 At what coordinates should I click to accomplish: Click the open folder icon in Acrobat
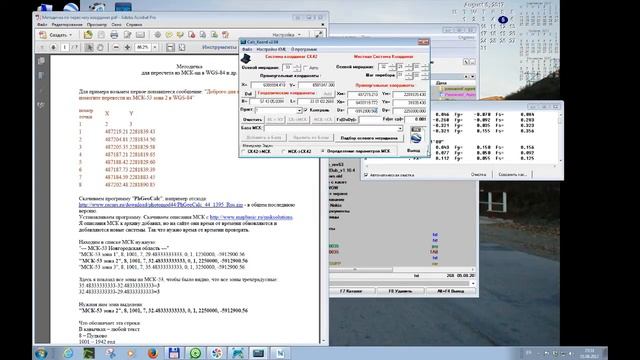(x=87, y=35)
